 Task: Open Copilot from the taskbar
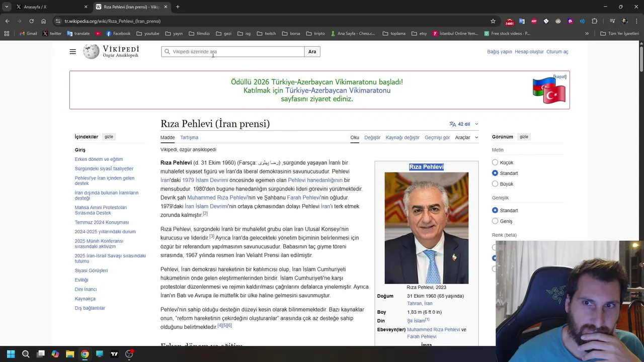click(x=55, y=354)
